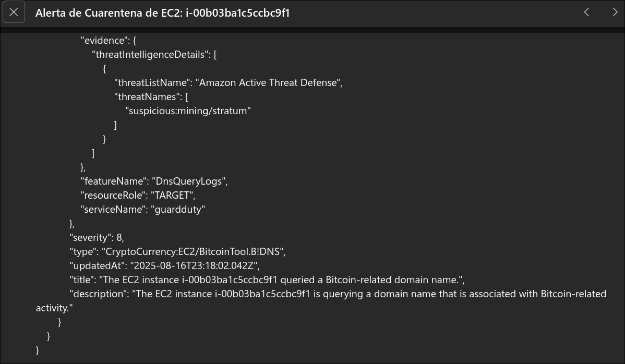Click the "threatIntelligenceDetails" array key
Image resolution: width=625 pixels, height=364 pixels.
(x=150, y=54)
